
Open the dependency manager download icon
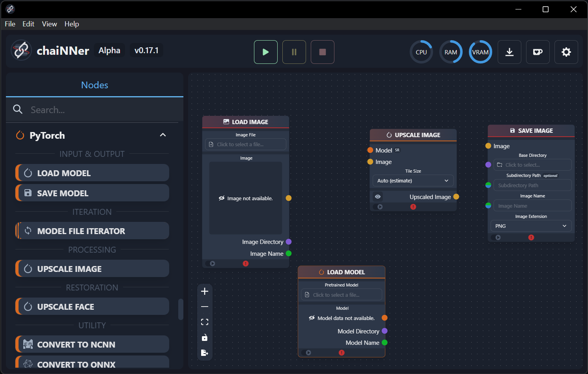click(x=510, y=52)
